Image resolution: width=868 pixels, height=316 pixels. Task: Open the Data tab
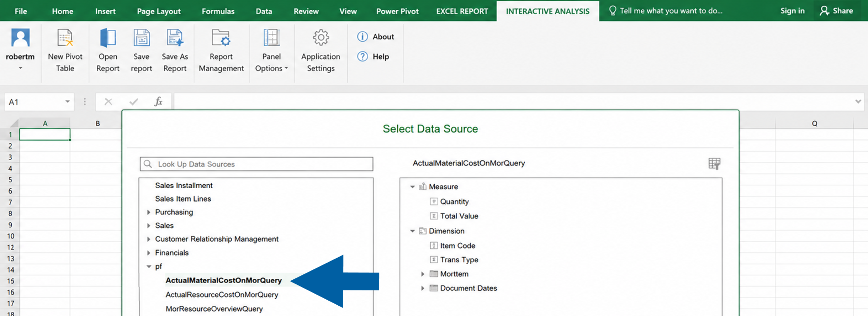click(264, 11)
